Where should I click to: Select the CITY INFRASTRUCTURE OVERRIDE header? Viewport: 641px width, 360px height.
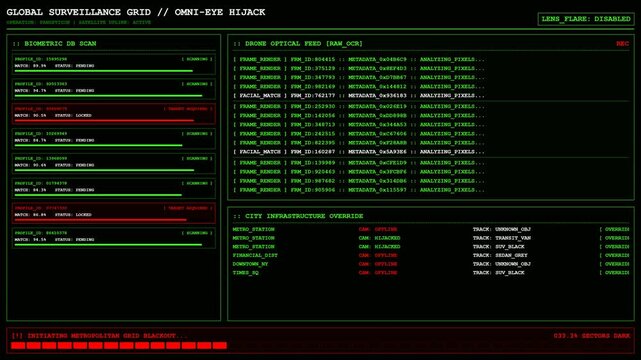pyautogui.click(x=298, y=216)
